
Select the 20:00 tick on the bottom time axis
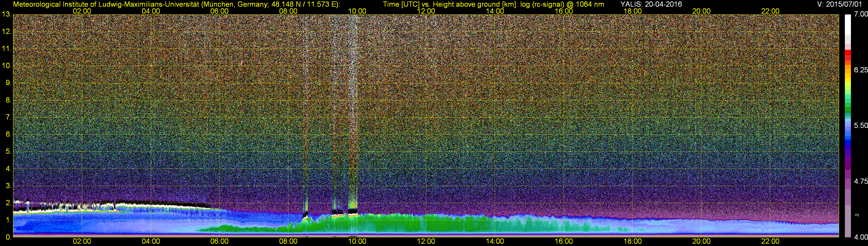point(702,242)
